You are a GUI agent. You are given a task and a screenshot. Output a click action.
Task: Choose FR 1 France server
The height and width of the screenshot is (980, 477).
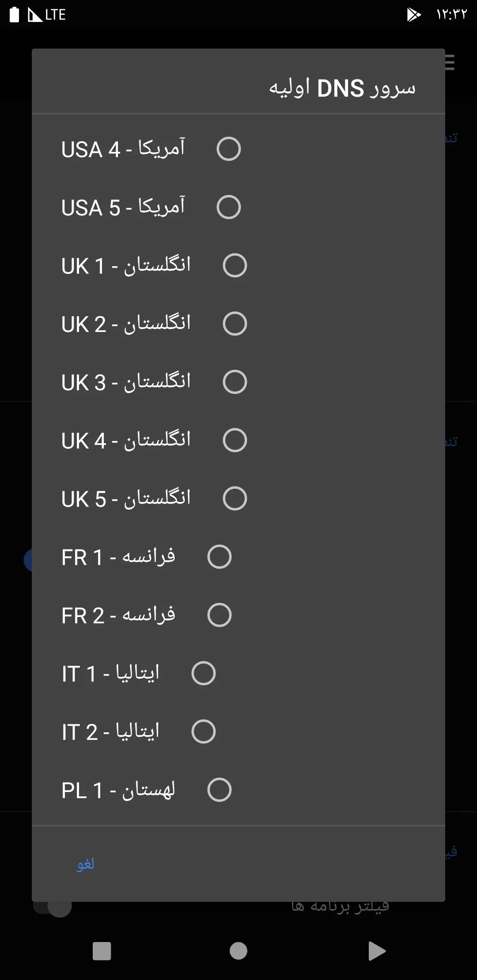(220, 557)
